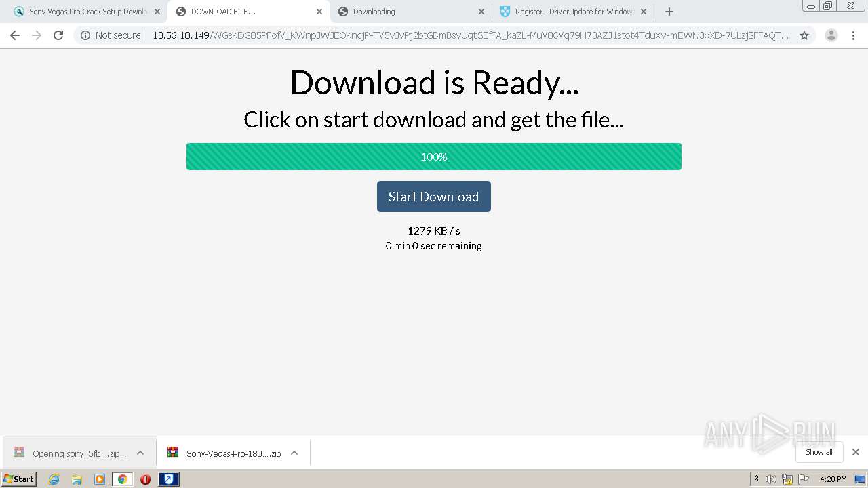This screenshot has height=488, width=868.
Task: Close the DriverUpdate Register tab
Action: pyautogui.click(x=644, y=12)
